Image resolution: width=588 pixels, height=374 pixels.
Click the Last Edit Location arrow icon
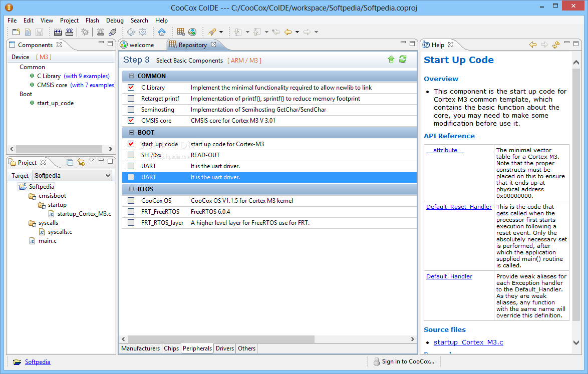tap(276, 32)
